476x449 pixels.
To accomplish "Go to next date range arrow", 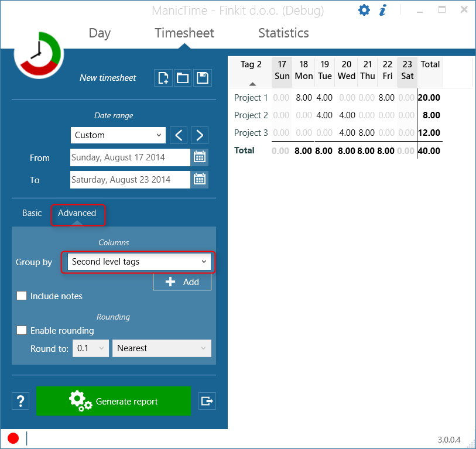I will pos(200,135).
